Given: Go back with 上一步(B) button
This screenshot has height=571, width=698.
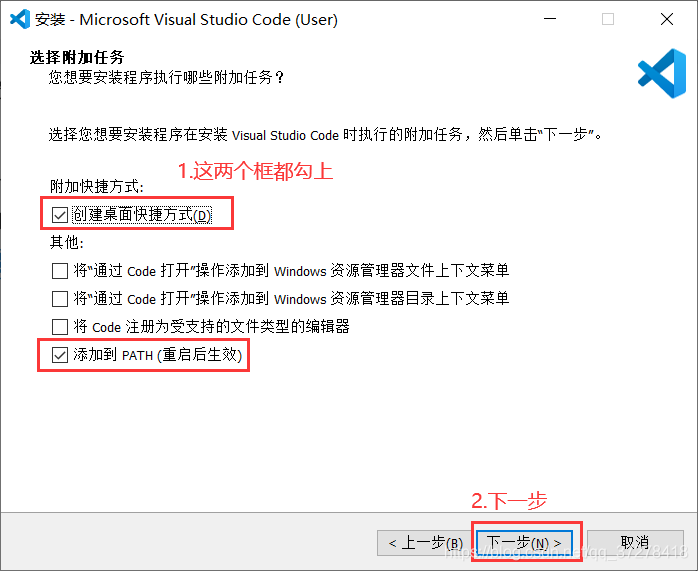Looking at the screenshot, I should (425, 543).
